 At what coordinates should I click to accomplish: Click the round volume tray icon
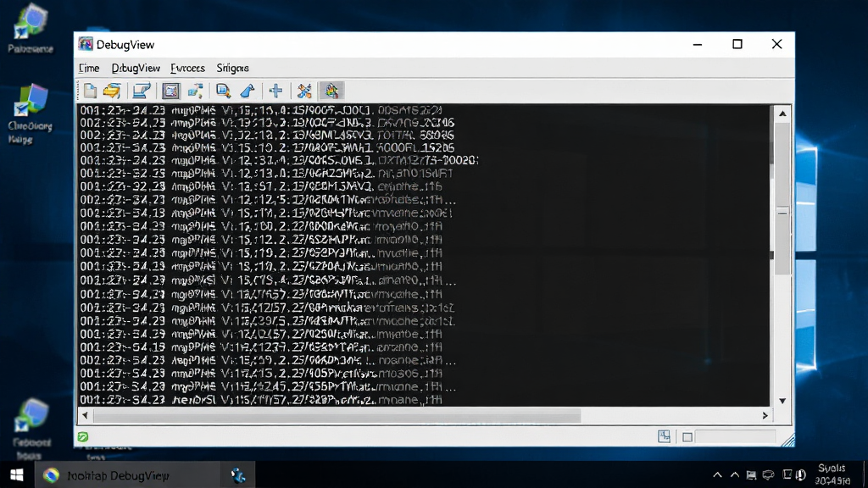[x=800, y=475]
